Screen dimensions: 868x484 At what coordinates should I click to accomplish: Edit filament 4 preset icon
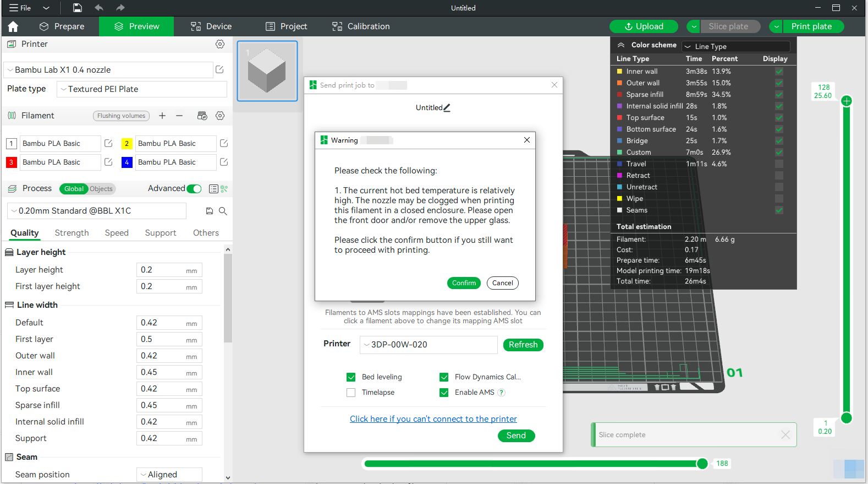click(224, 162)
